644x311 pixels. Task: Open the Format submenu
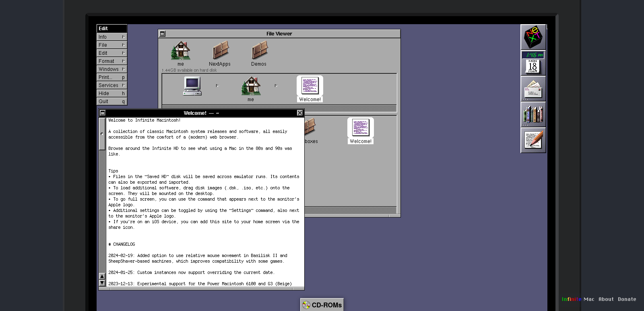[x=112, y=61]
